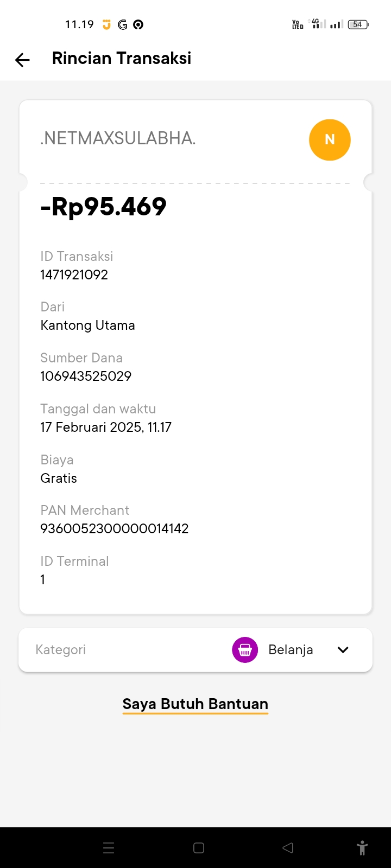Tap the purple shopping basket icon

tap(245, 650)
